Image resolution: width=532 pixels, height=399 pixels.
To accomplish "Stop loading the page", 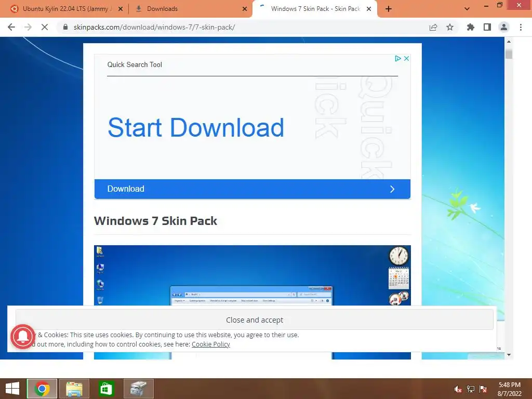I will 45,27.
